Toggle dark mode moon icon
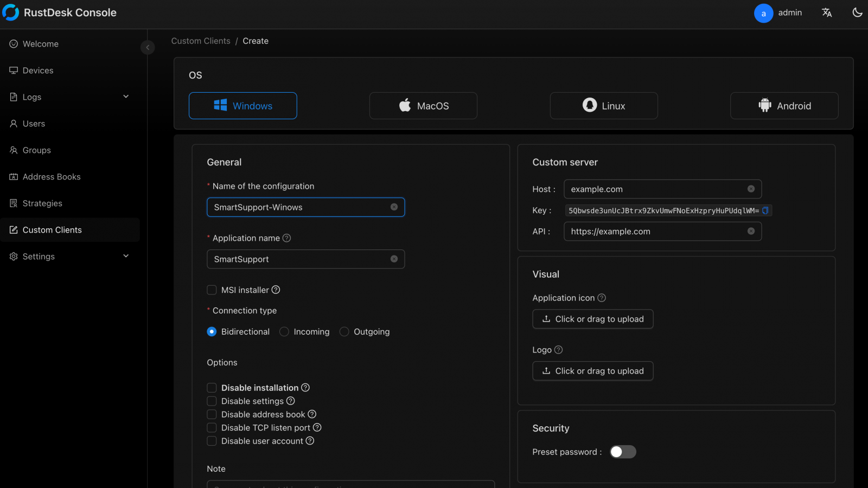Screen dimensions: 868x488 click(857, 12)
